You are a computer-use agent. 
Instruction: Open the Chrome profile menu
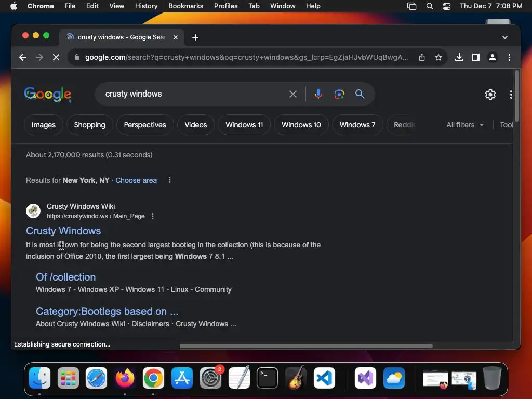point(493,57)
